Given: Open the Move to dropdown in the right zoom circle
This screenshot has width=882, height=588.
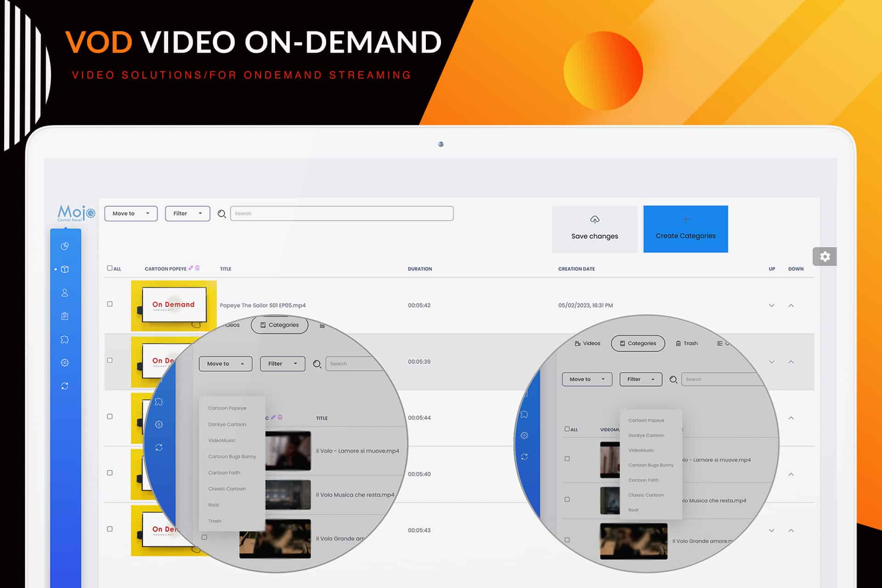Looking at the screenshot, I should click(587, 379).
